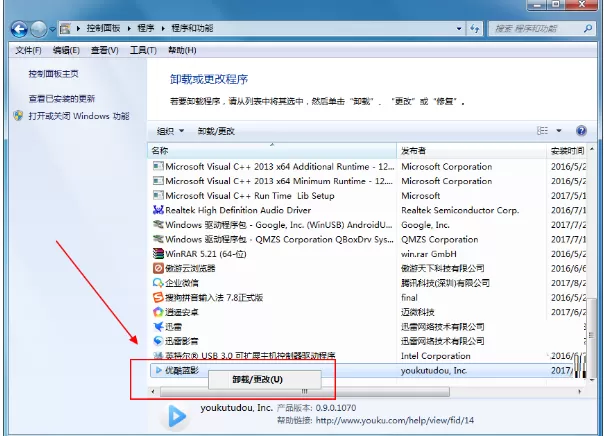
Task: Click the WinRAR 5.21 icon
Action: click(x=158, y=253)
